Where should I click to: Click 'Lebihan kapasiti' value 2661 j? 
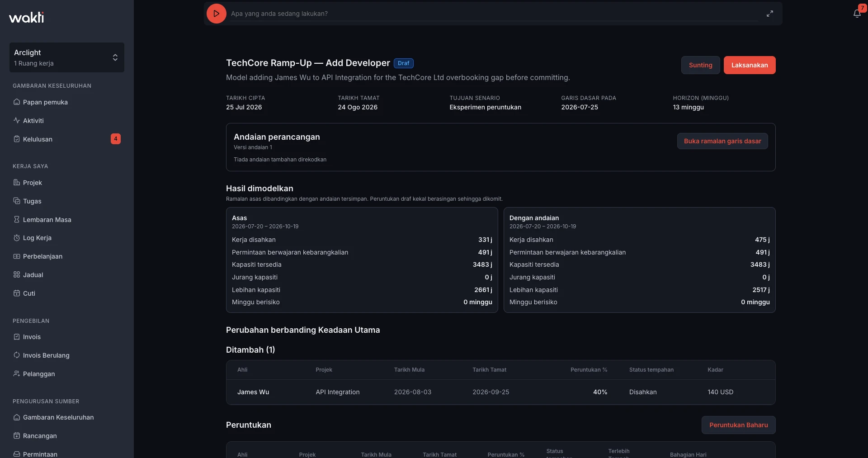tap(483, 290)
